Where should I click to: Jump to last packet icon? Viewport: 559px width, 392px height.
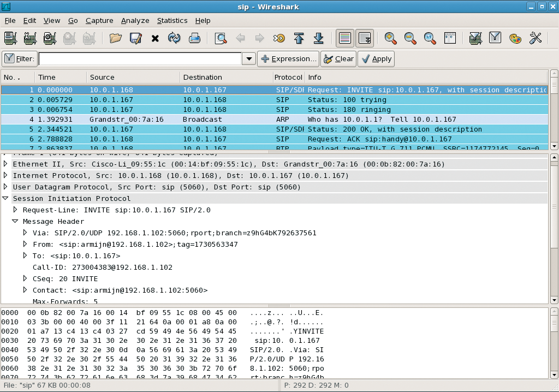[318, 38]
